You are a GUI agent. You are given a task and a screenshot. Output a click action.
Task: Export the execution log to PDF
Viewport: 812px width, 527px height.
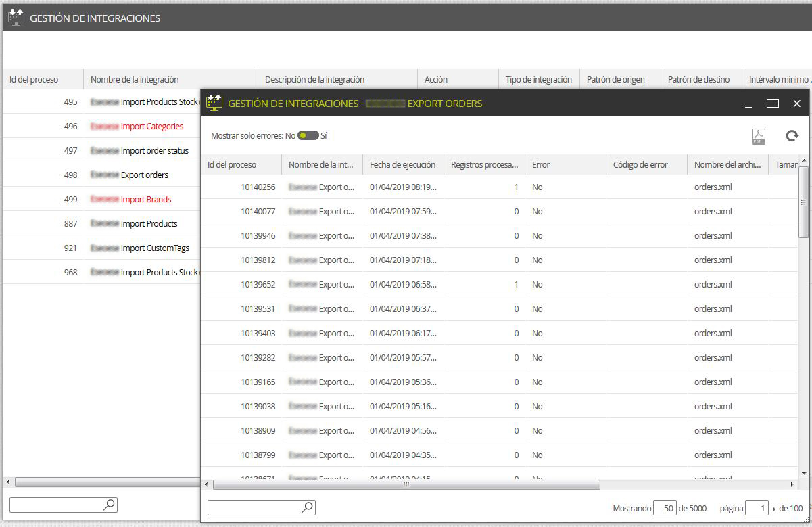pyautogui.click(x=759, y=136)
